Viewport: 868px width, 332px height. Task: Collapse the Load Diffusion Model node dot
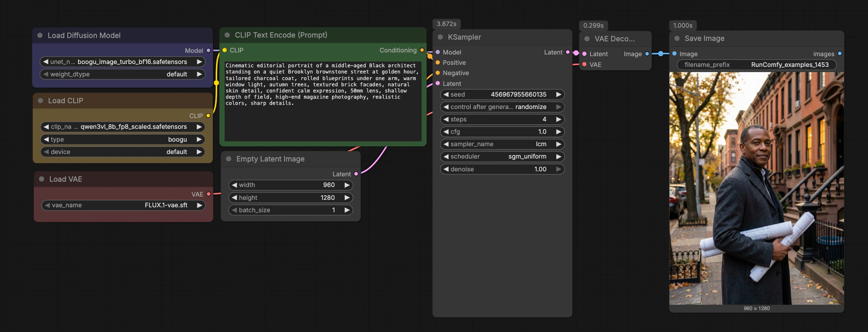click(40, 36)
